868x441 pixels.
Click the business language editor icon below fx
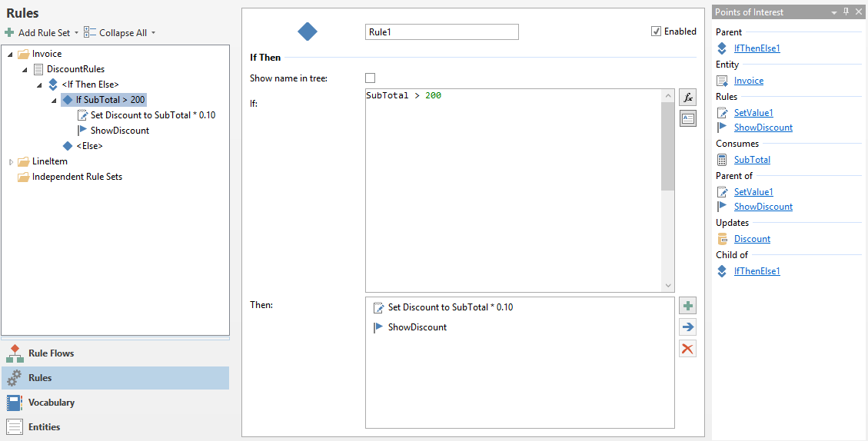tap(688, 118)
